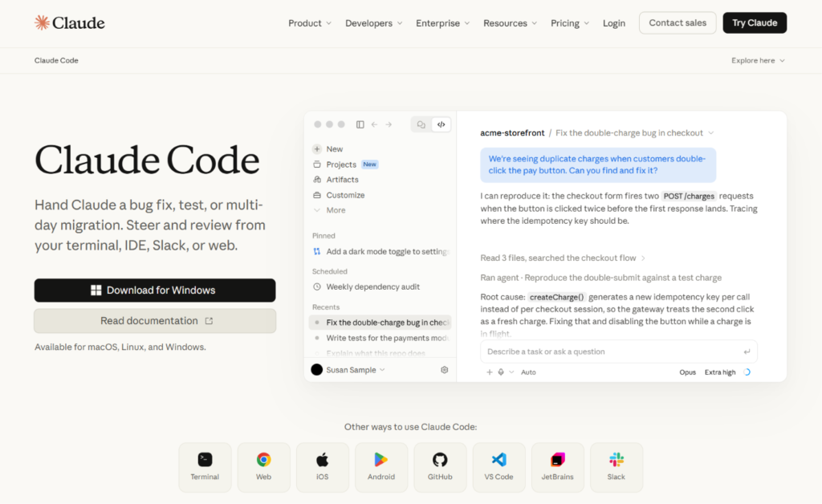Image resolution: width=822 pixels, height=504 pixels.
Task: Open the JetBrains option tile
Action: pos(557,467)
